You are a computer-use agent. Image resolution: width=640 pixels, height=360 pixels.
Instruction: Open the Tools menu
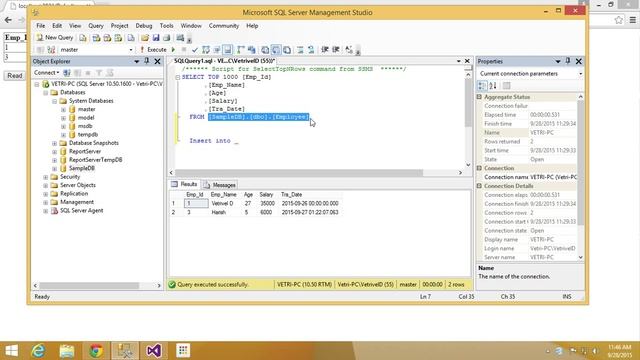(167, 26)
